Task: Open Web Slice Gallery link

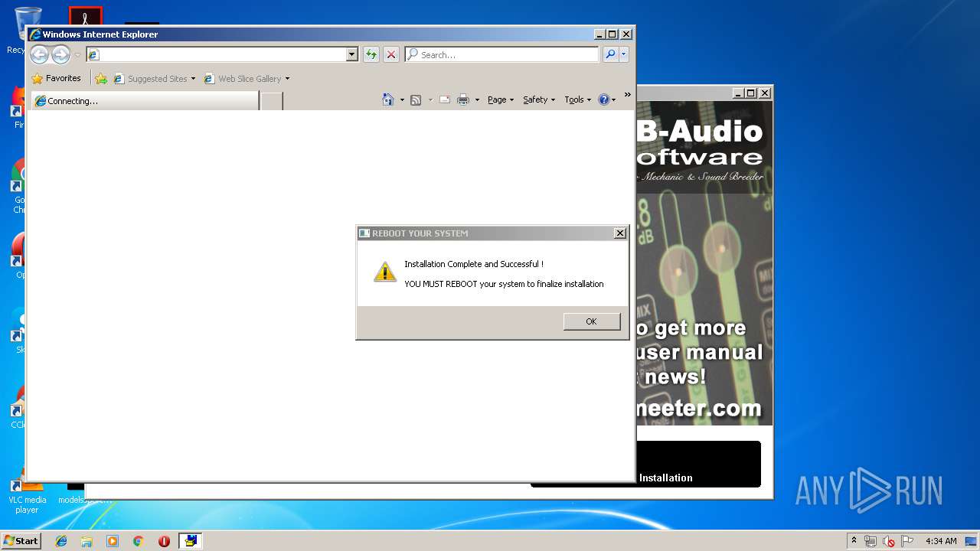Action: 243,79
